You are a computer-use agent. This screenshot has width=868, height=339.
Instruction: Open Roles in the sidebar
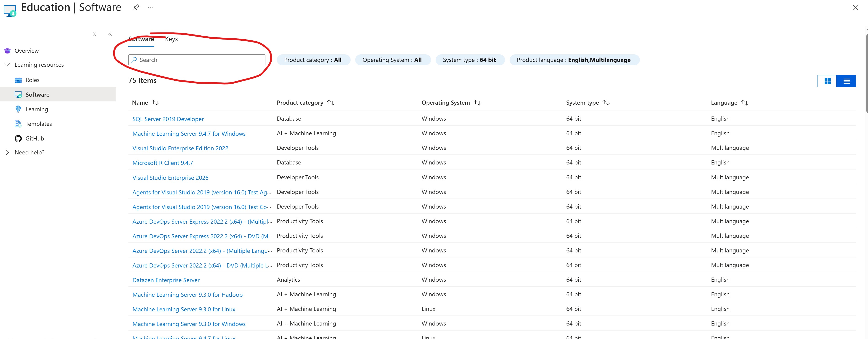(32, 80)
